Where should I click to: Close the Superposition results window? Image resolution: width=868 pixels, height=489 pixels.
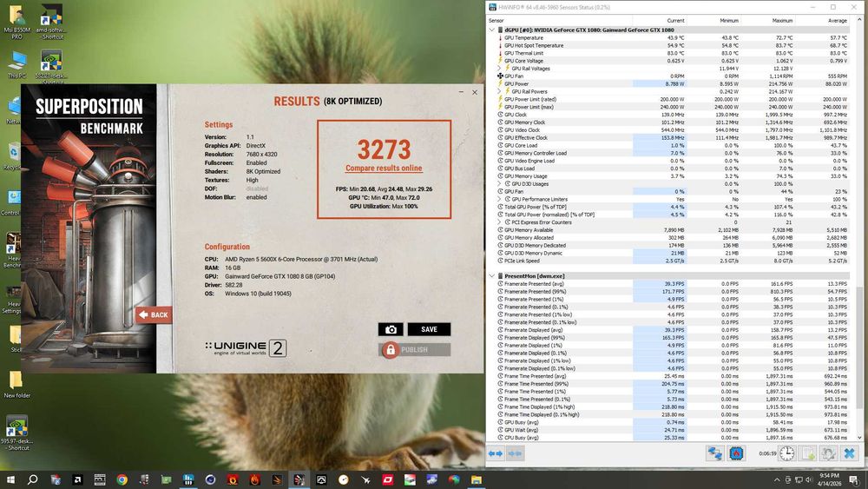pos(475,92)
